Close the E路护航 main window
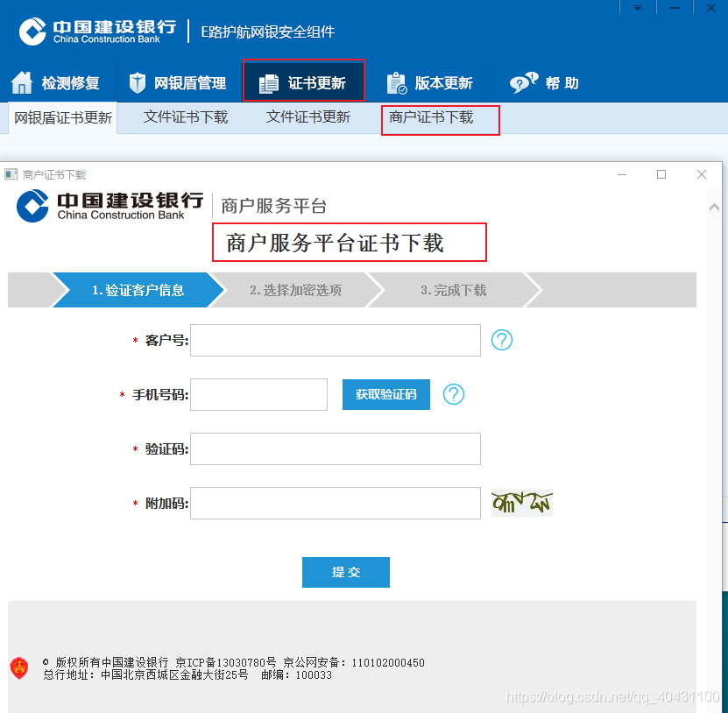This screenshot has width=728, height=713. tap(710, 8)
